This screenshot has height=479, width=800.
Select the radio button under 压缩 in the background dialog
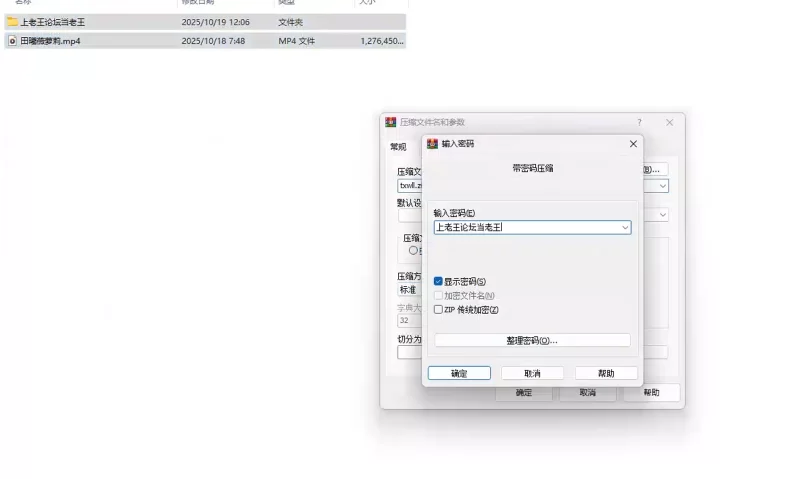tap(413, 250)
